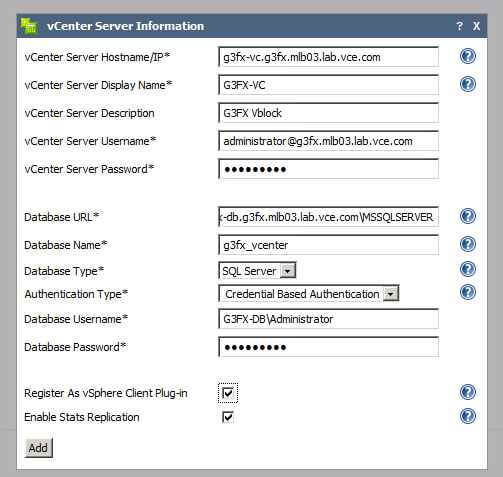Viewport: 503px width, 477px height.
Task: Uncheck Register As vSphere Client Plug-in
Action: click(228, 393)
